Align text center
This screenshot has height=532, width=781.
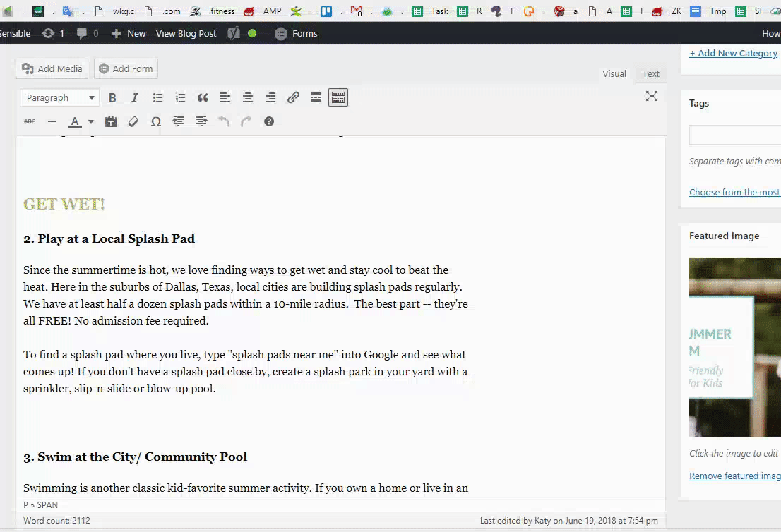(248, 97)
